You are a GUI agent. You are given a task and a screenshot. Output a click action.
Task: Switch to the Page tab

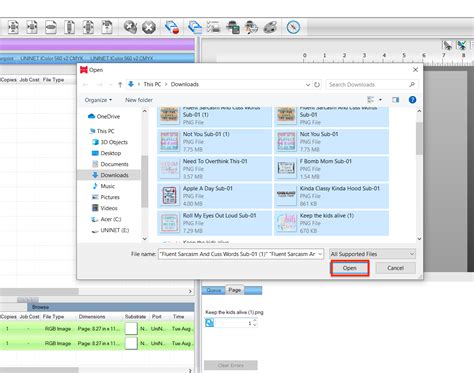[235, 290]
